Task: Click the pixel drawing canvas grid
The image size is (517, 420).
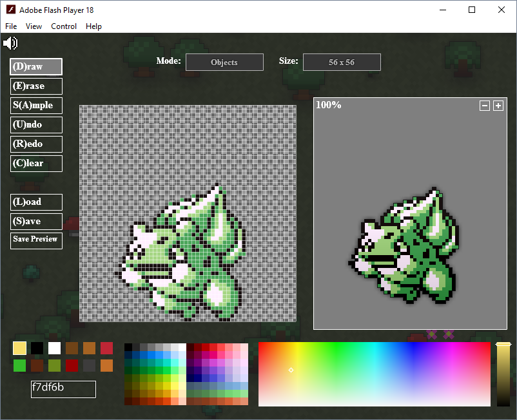Action: (x=188, y=213)
